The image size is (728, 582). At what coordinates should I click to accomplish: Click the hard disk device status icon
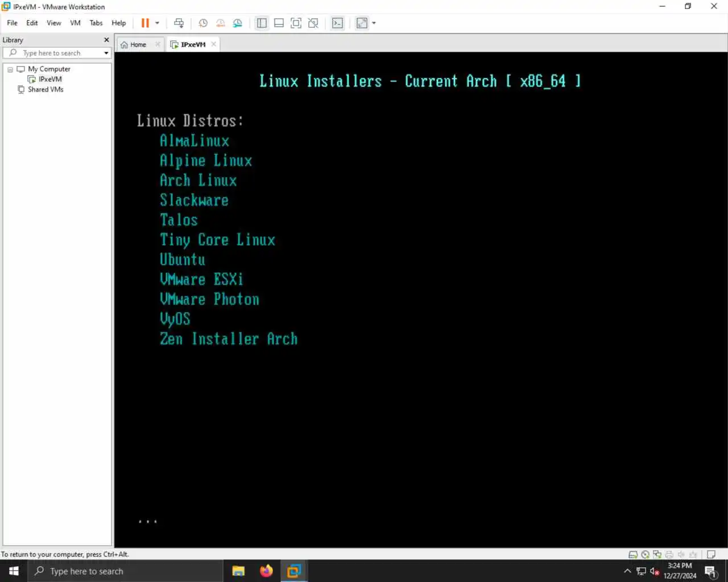[633, 555]
